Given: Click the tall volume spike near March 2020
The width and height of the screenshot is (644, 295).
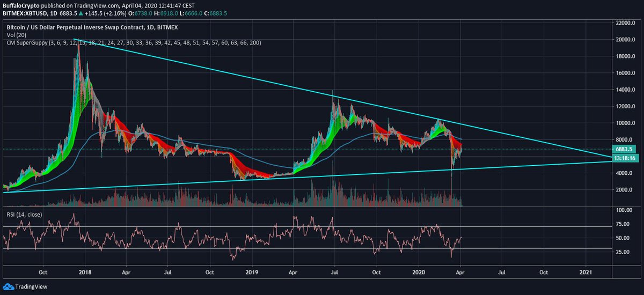Looking at the screenshot, I should pyautogui.click(x=452, y=192).
